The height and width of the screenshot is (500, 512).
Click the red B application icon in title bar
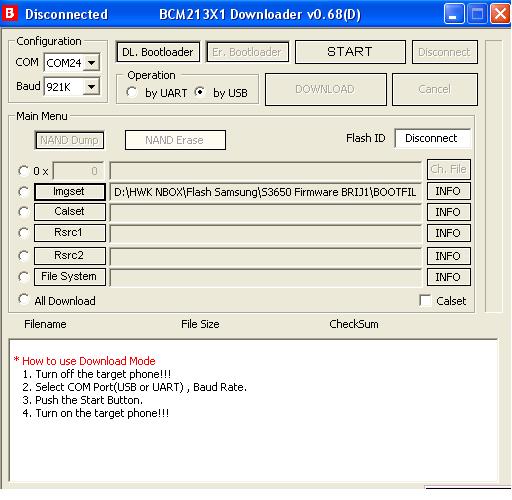tap(10, 14)
